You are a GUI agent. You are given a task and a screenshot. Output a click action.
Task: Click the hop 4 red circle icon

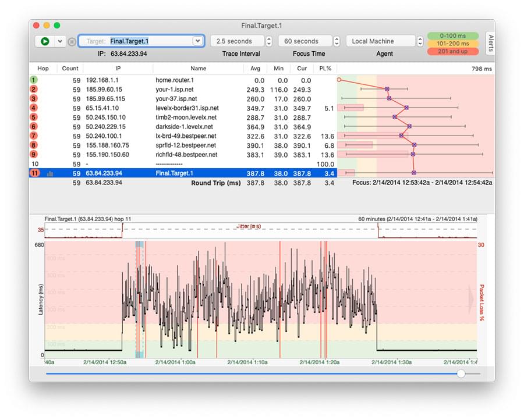[x=34, y=108]
